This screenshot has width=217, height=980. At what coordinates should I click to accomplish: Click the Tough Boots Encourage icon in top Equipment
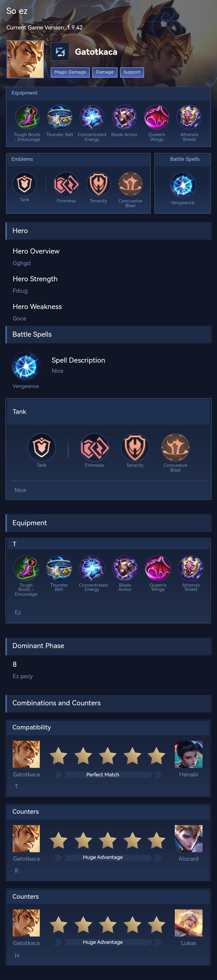click(x=27, y=117)
